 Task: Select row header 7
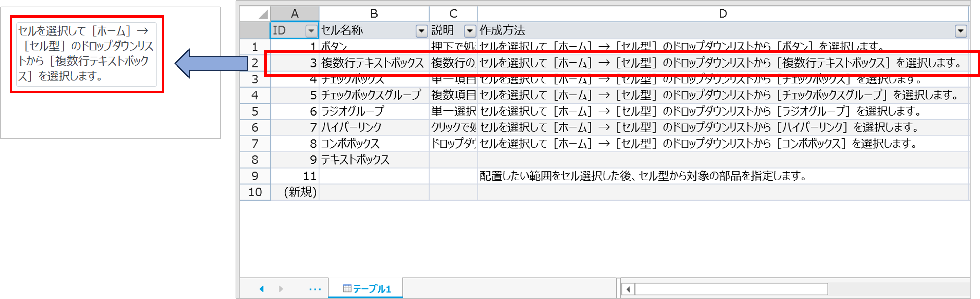coord(255,144)
